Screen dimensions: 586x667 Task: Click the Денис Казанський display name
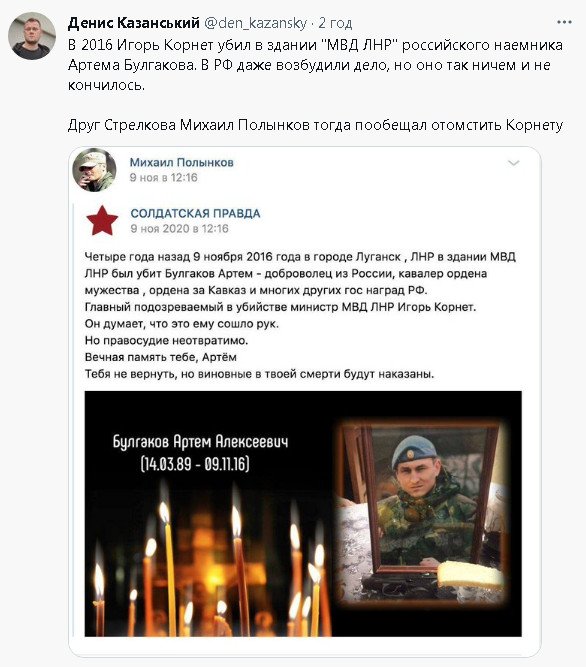134,23
